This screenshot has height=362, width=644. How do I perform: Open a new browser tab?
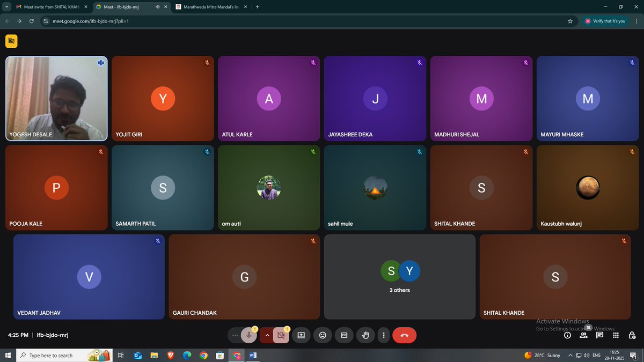258,7
